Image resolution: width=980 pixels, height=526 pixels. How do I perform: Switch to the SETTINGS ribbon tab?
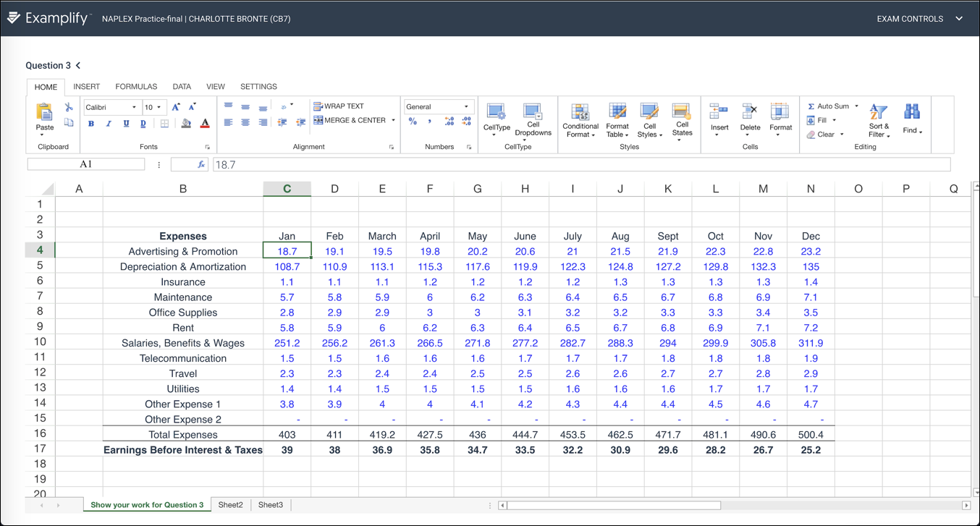[258, 87]
